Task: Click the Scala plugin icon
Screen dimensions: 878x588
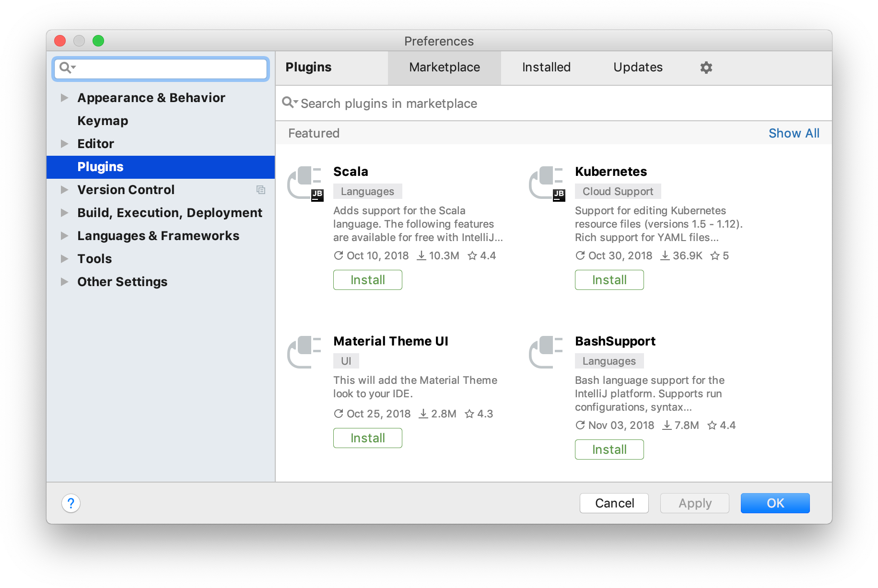Action: click(305, 183)
